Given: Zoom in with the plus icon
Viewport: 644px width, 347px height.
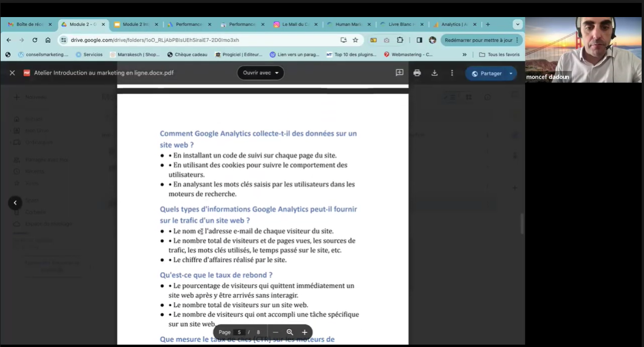Looking at the screenshot, I should 304,332.
